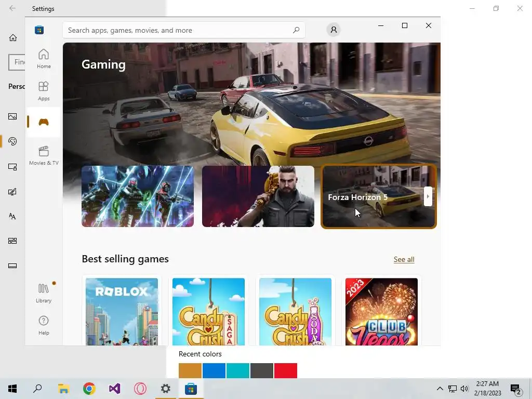The height and width of the screenshot is (399, 532).
Task: Open Fonts icon in Settings sidebar
Action: pyautogui.click(x=12, y=216)
